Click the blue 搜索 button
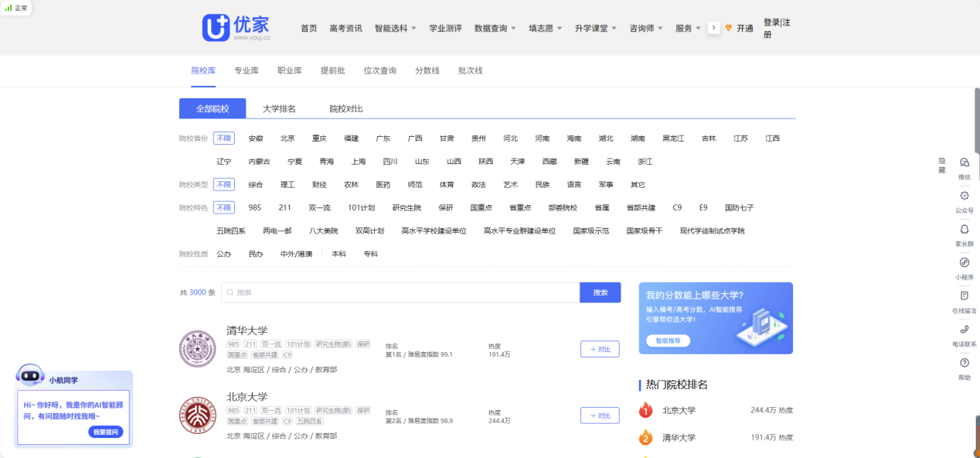 pyautogui.click(x=600, y=292)
